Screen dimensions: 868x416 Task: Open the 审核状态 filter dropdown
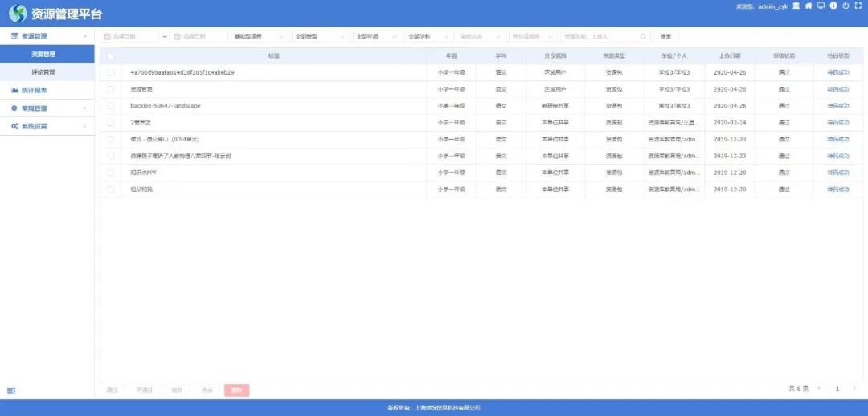[x=481, y=36]
